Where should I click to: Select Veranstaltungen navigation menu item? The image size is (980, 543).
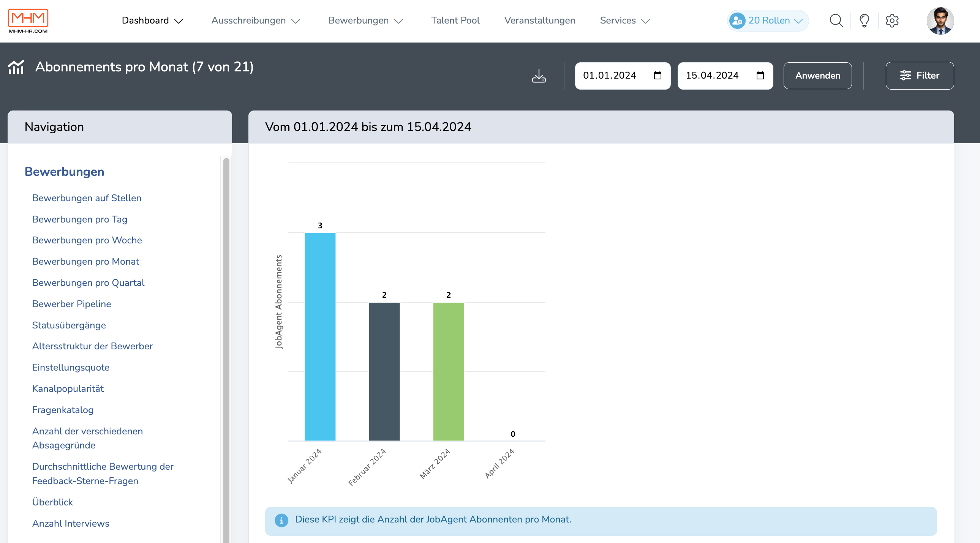[540, 21]
